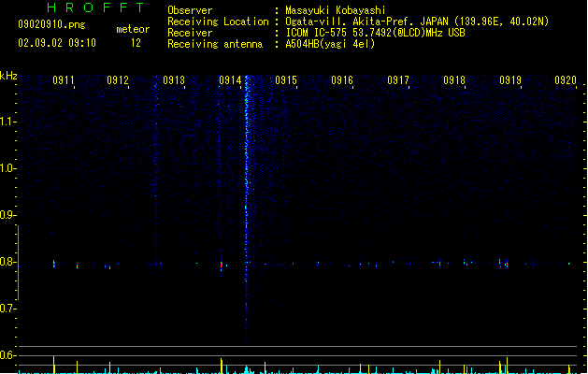Click the Receiving Location label
The height and width of the screenshot is (374, 588).
[218, 22]
